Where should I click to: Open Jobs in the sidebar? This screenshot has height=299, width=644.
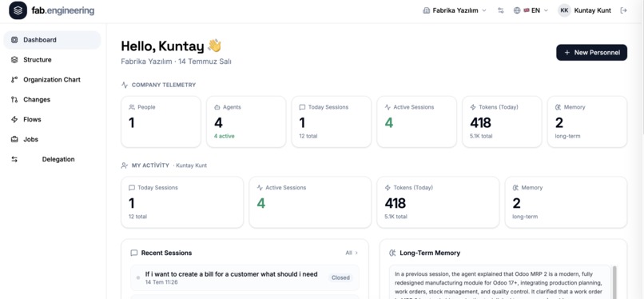pos(52,139)
